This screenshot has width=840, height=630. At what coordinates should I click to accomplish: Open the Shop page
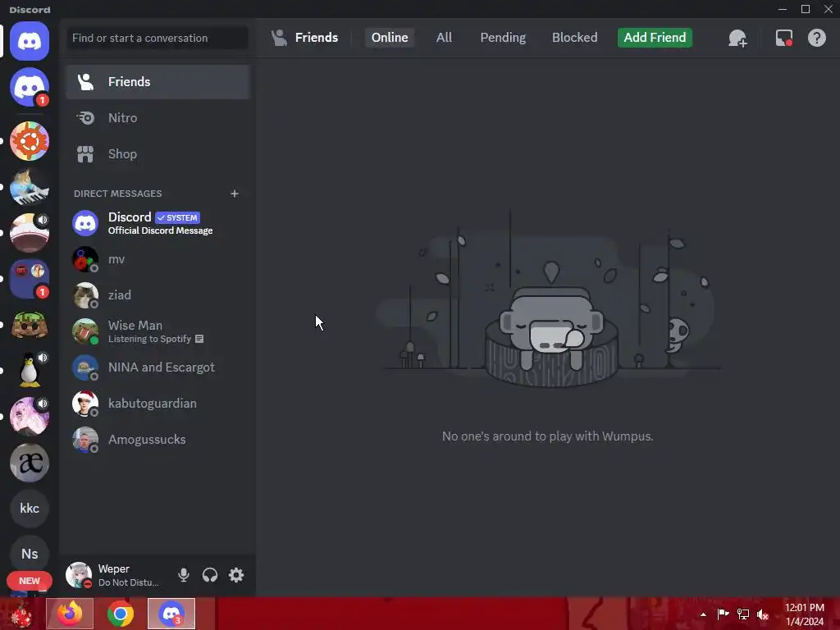click(157, 154)
